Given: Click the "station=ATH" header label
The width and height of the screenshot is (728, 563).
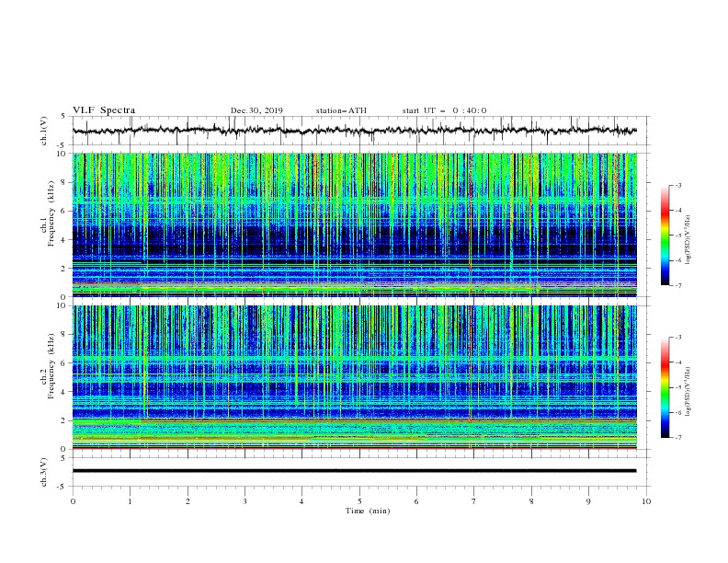Looking at the screenshot, I should [341, 110].
